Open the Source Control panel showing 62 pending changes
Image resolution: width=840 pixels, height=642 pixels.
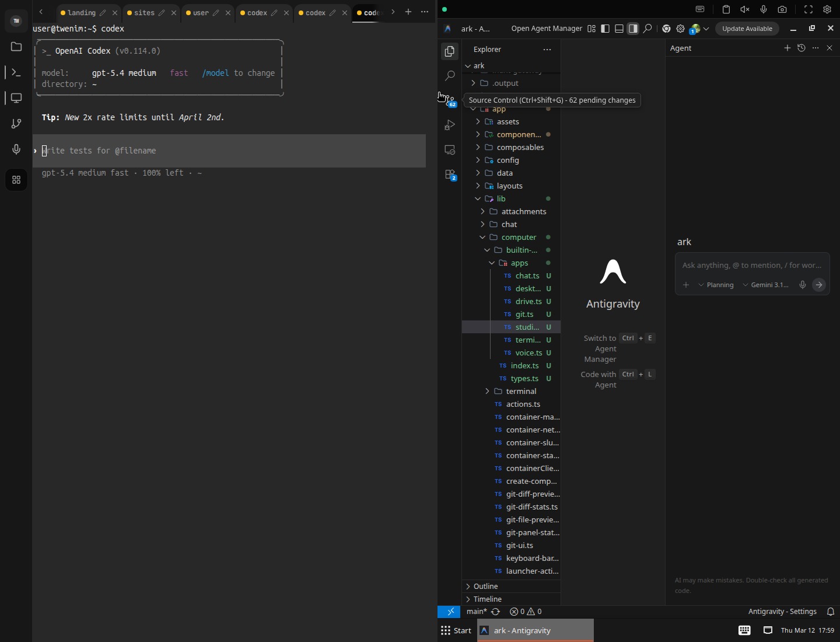click(x=450, y=99)
